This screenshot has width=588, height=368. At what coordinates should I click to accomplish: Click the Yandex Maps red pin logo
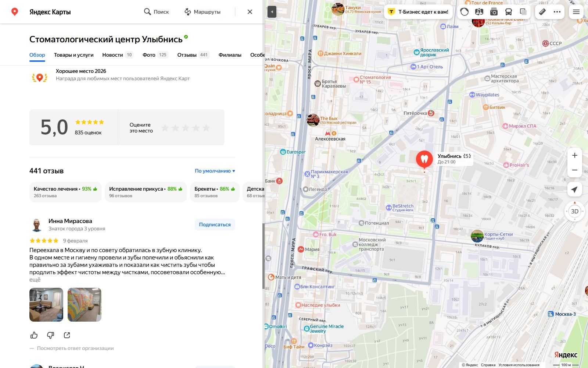coord(15,12)
